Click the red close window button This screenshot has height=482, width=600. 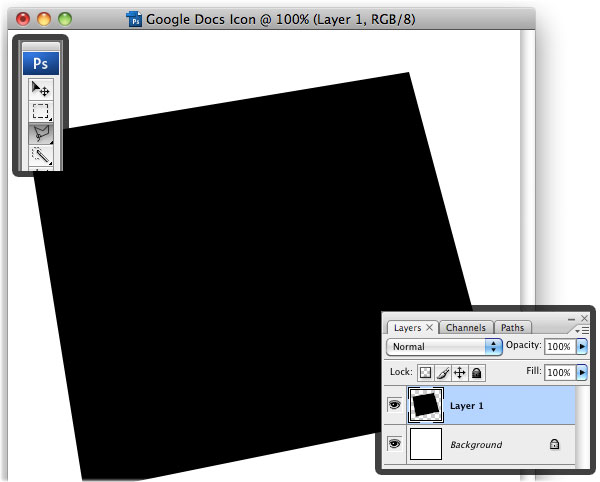point(23,19)
